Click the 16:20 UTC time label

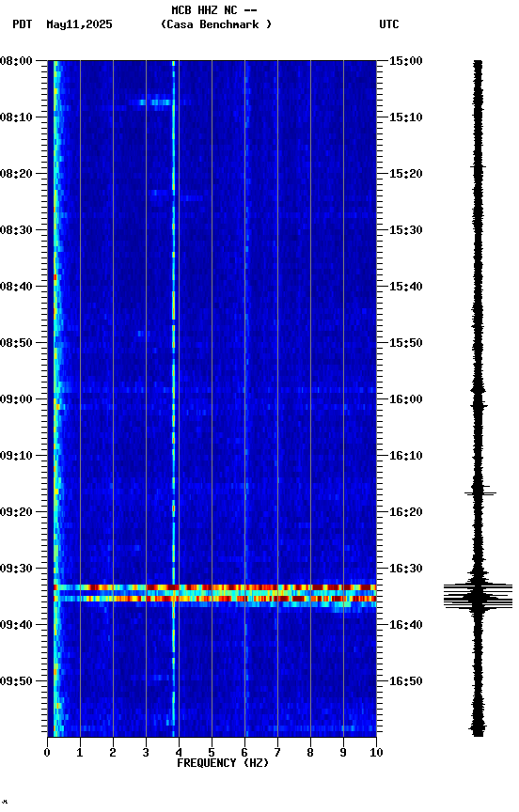(406, 512)
